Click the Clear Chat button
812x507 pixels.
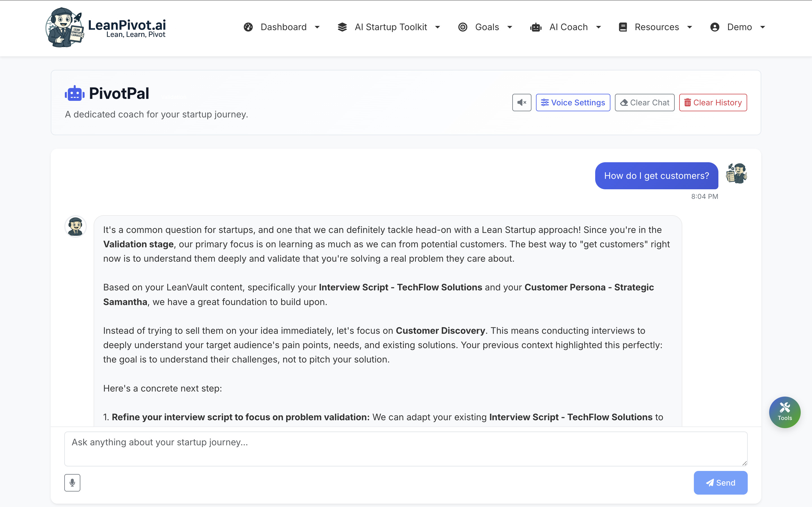coord(644,103)
